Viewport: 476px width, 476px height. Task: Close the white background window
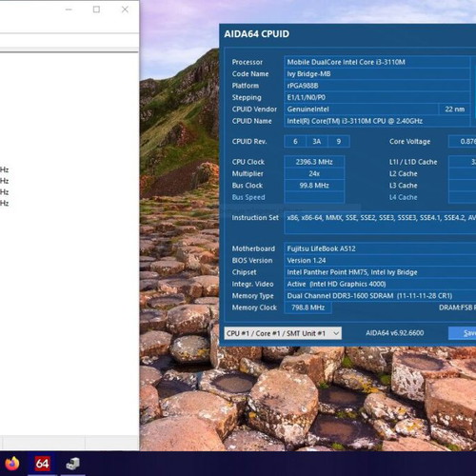(x=125, y=10)
